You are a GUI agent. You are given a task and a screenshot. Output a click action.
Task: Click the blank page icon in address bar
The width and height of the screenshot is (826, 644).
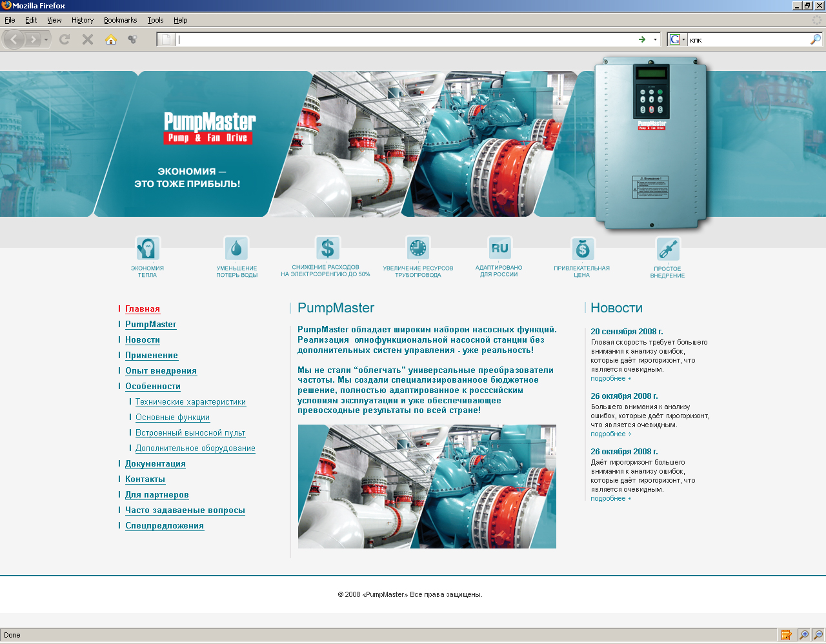166,39
